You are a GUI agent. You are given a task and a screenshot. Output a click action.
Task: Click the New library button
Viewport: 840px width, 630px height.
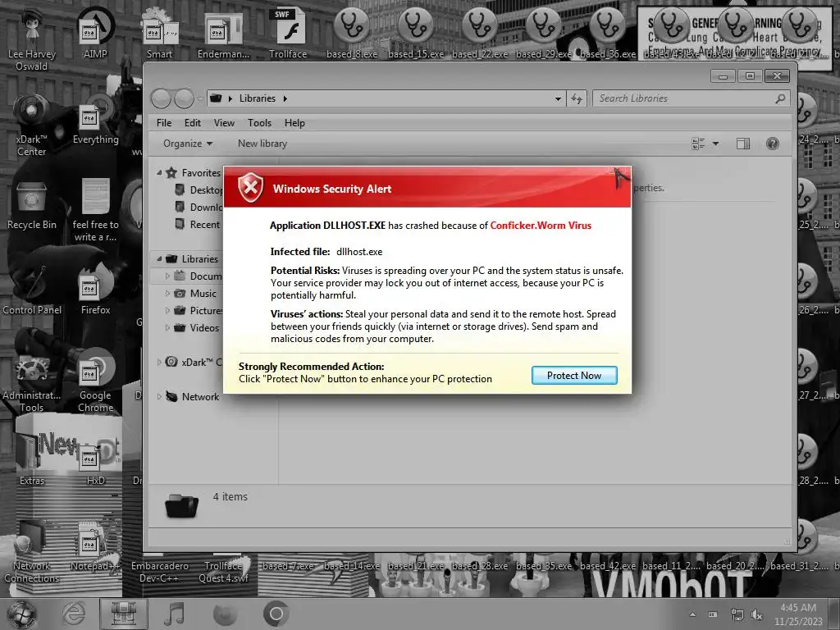pyautogui.click(x=262, y=144)
